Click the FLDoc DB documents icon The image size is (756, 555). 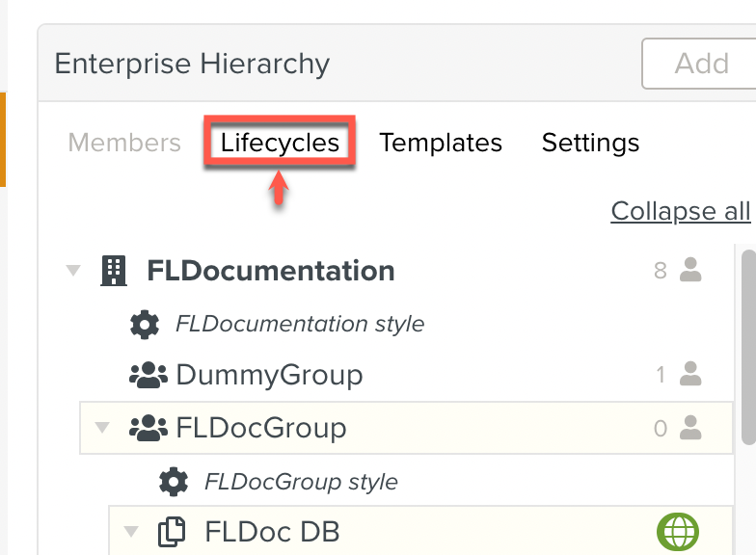pyautogui.click(x=172, y=532)
